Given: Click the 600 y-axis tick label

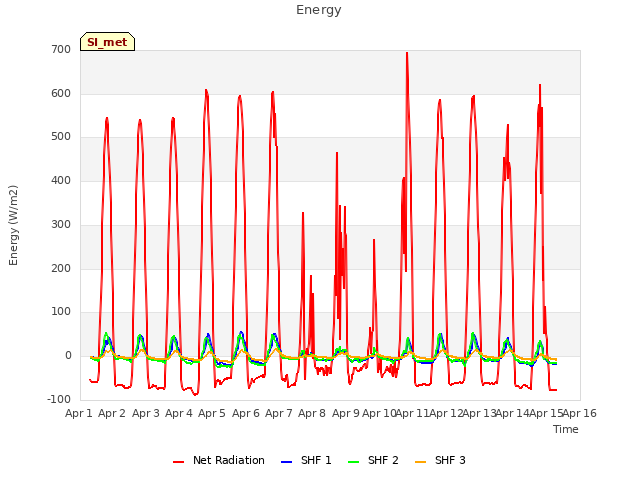Looking at the screenshot, I should 61,93.
